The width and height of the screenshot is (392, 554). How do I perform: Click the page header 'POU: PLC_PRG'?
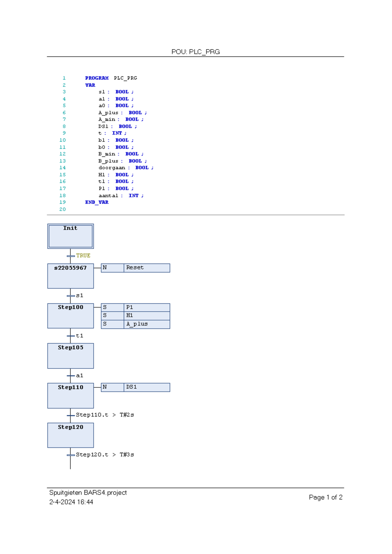(195, 52)
